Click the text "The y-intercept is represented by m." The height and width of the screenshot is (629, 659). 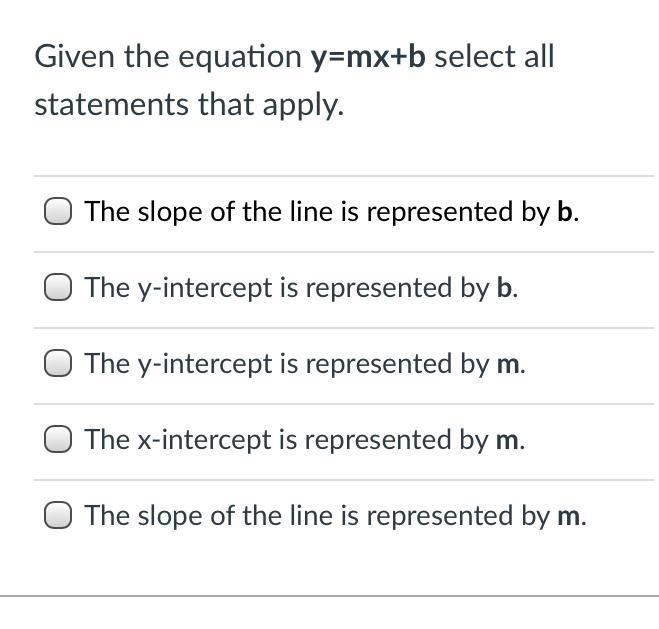tap(304, 364)
